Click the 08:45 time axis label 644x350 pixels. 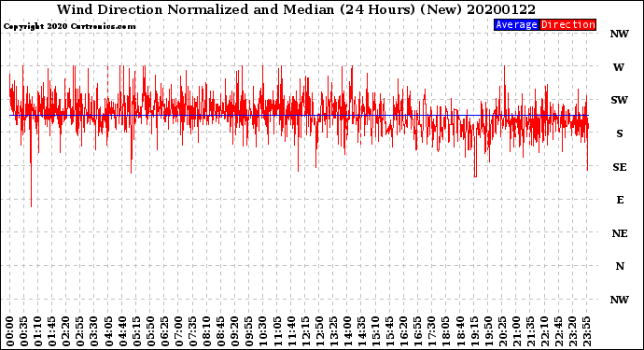click(x=221, y=331)
